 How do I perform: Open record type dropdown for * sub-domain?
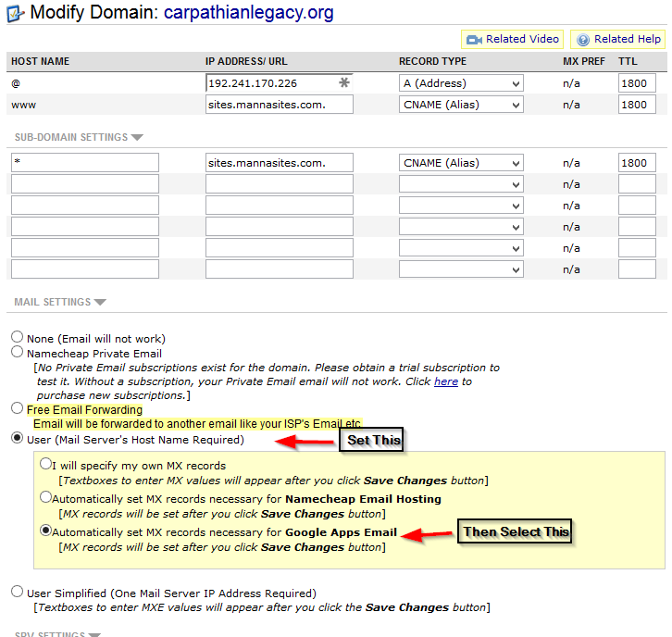coord(461,163)
